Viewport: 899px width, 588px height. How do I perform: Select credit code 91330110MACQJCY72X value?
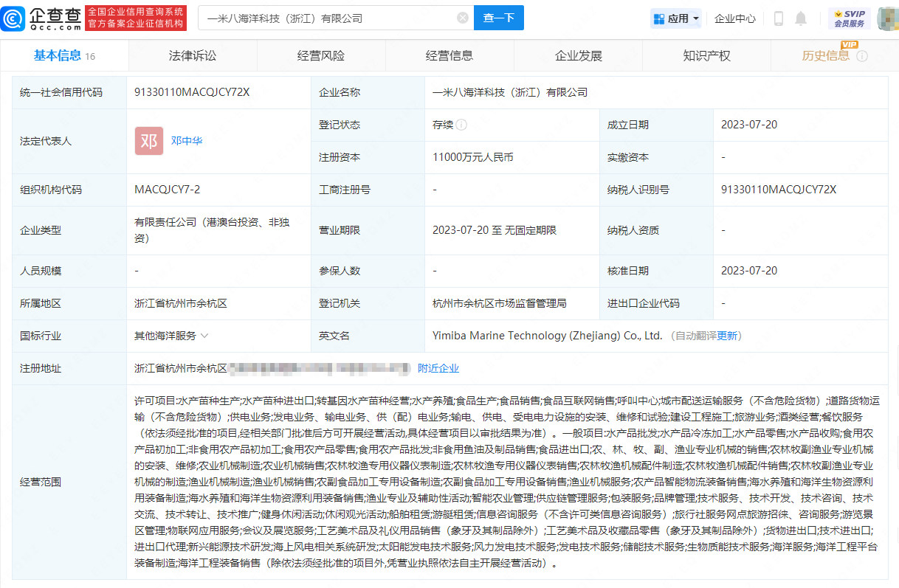coord(192,92)
